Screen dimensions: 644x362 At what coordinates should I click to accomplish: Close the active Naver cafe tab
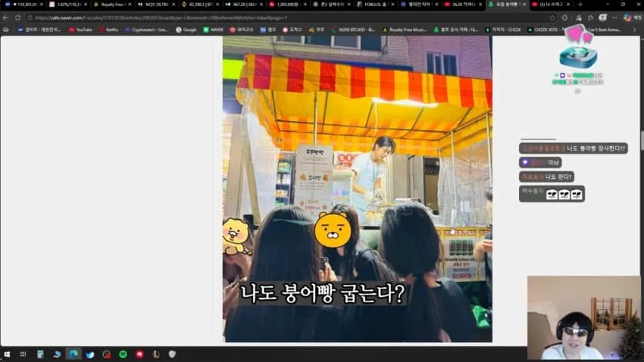524,5
